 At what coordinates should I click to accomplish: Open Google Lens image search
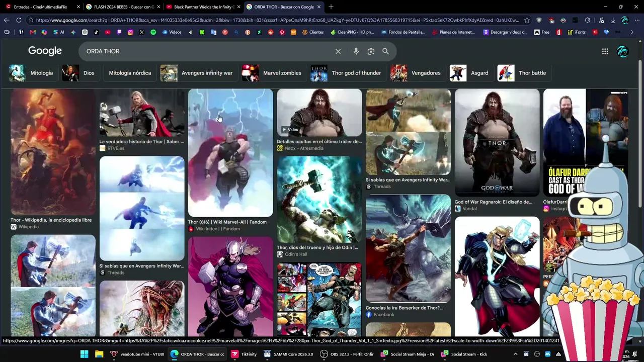[371, 51]
